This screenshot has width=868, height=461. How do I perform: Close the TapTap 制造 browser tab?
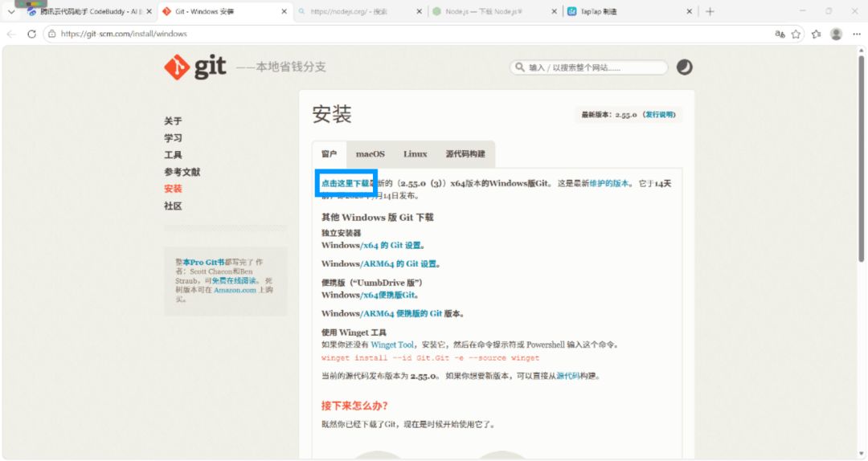click(x=690, y=11)
